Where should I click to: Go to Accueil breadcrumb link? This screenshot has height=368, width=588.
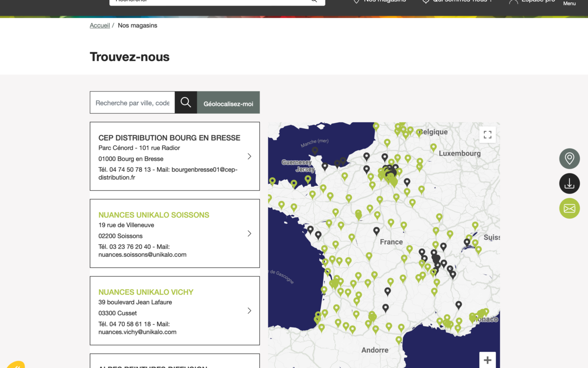click(100, 25)
